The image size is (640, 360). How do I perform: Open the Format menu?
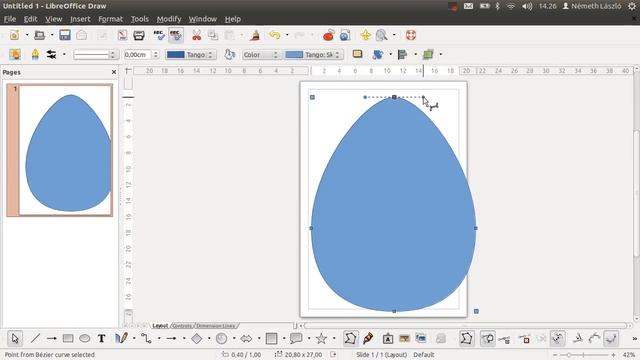(110, 19)
